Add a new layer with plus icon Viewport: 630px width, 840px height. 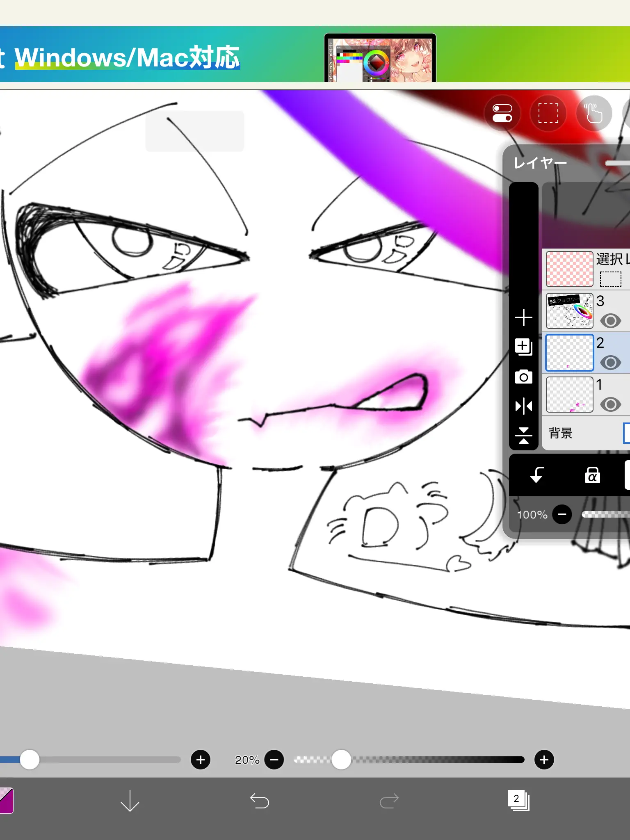pyautogui.click(x=524, y=317)
